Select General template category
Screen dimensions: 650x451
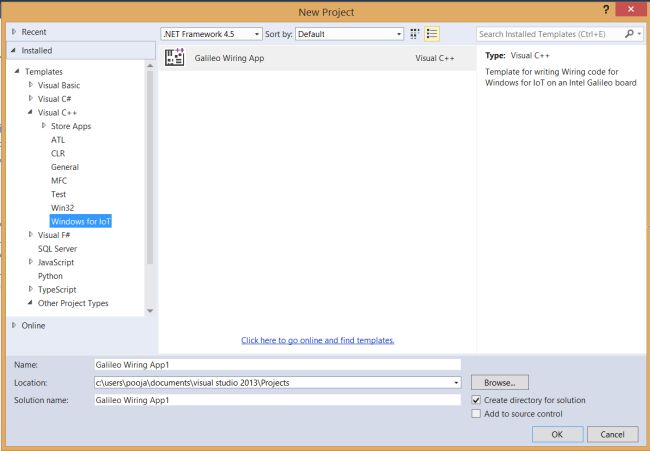click(x=65, y=167)
